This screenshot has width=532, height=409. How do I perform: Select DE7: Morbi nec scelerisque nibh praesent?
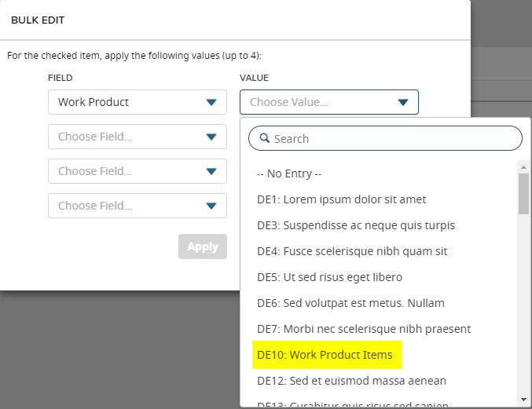coord(363,329)
